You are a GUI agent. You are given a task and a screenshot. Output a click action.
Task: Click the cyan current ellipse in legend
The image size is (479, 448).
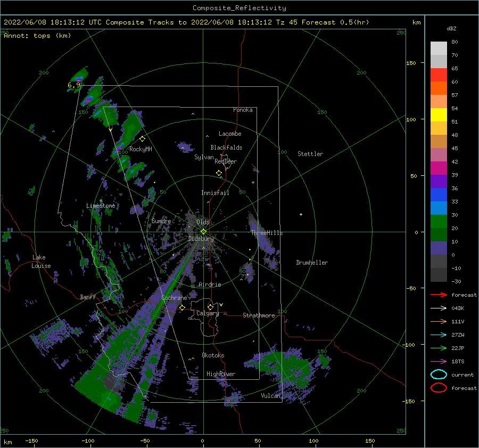point(439,374)
